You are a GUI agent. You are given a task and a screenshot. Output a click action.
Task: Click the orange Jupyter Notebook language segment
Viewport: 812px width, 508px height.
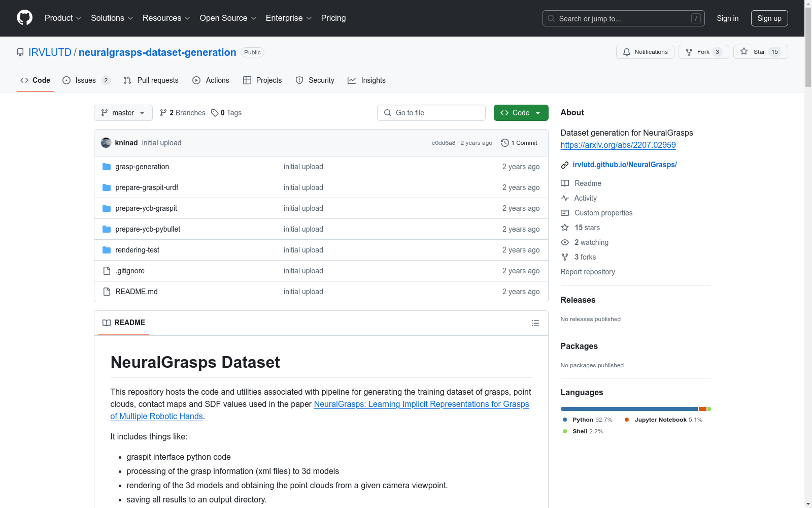[x=702, y=409]
